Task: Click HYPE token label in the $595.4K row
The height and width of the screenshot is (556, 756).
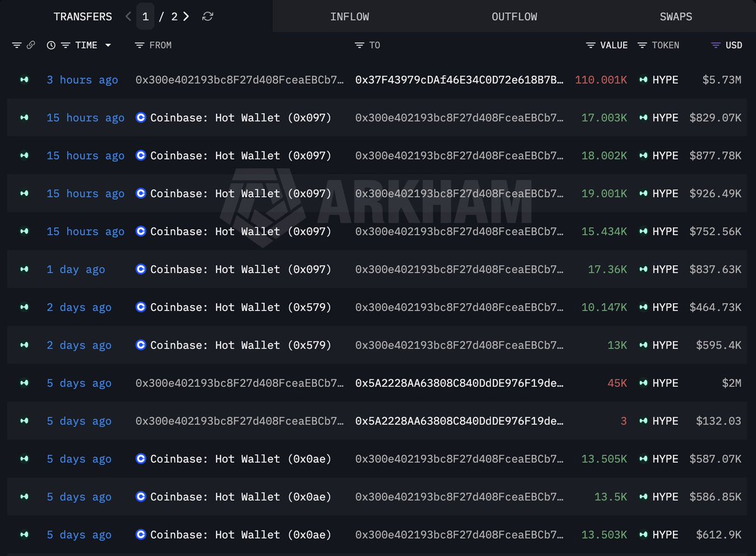Action: click(665, 345)
